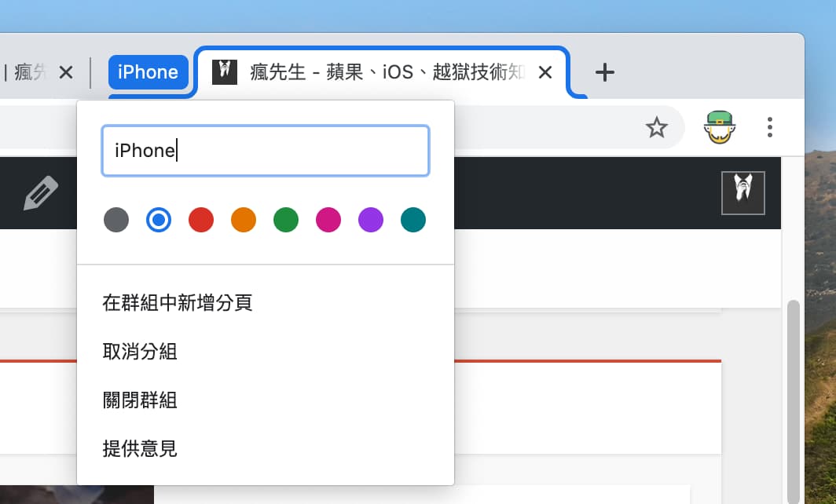Select the 瘋先生 tab inside the iPhone group
Viewport: 836px width, 504px height.
(x=382, y=72)
